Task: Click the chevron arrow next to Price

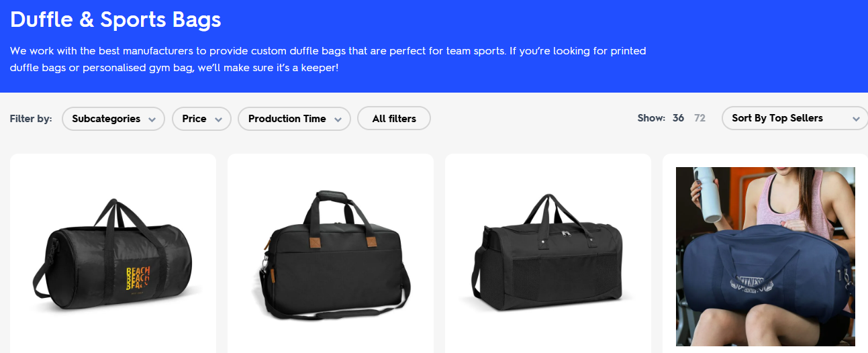Action: click(x=219, y=119)
